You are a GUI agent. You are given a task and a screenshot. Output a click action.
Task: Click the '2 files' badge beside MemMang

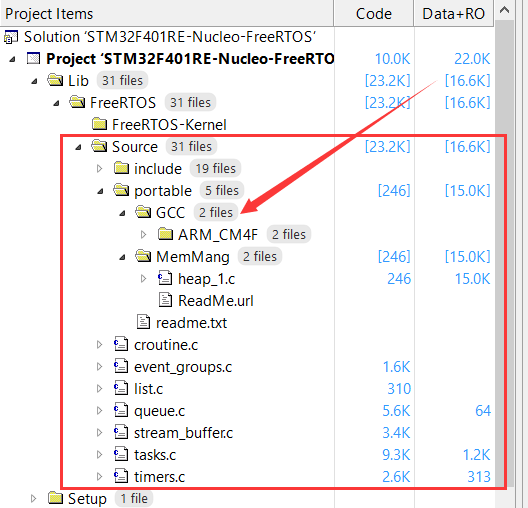tap(260, 257)
